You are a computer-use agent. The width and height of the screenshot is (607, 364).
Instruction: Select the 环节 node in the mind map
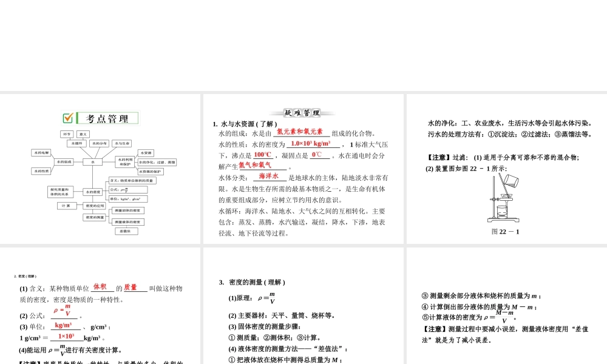click(x=67, y=134)
